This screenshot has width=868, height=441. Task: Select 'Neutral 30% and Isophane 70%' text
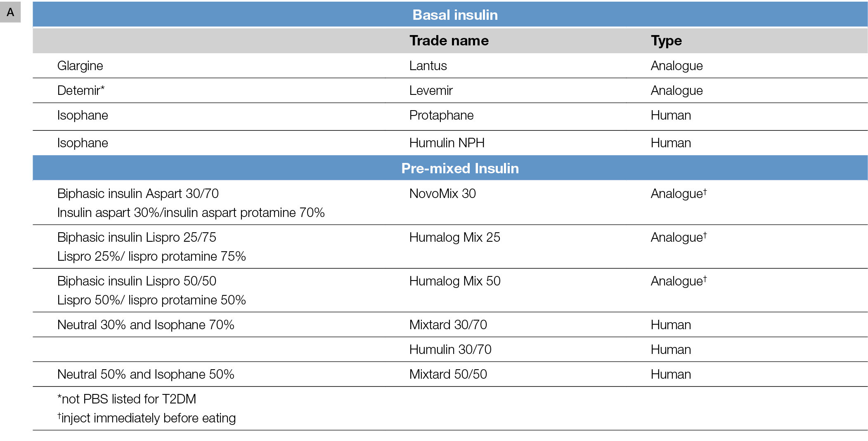[x=146, y=325]
